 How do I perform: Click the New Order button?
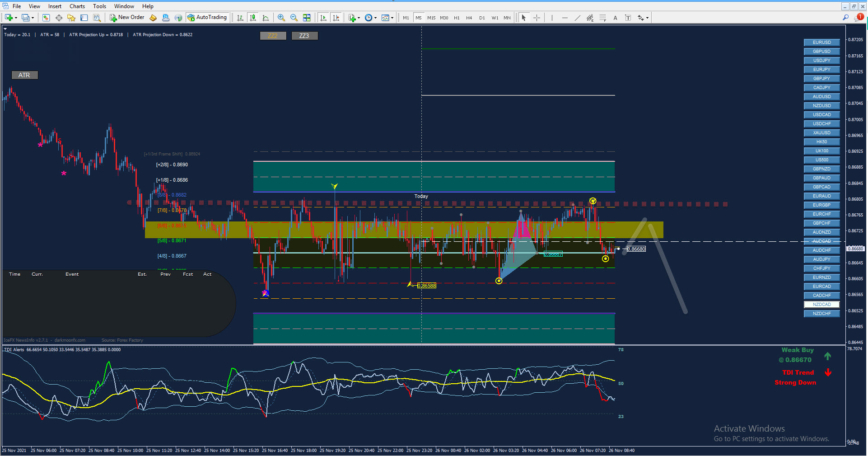point(127,18)
